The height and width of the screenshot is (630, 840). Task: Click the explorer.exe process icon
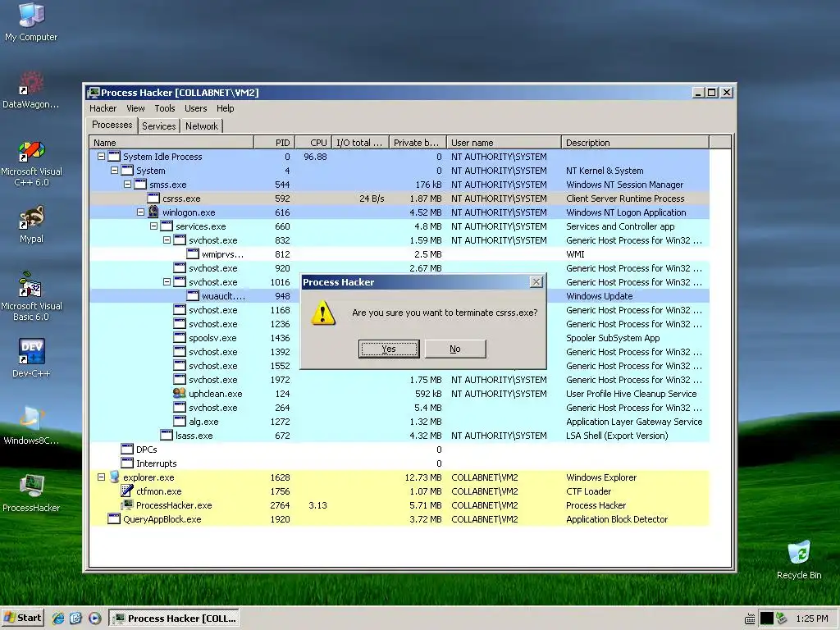pyautogui.click(x=114, y=477)
